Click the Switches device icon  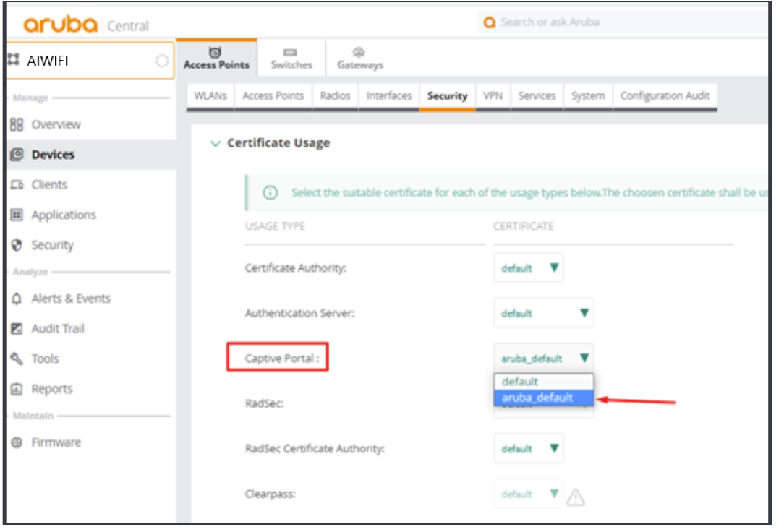tap(290, 53)
